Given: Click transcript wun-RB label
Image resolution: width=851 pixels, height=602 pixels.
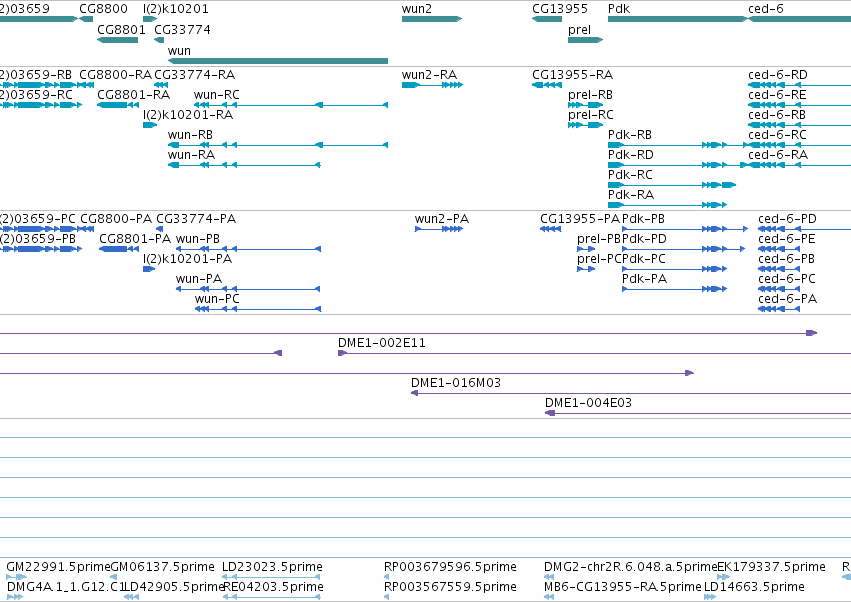Looking at the screenshot, I should click(190, 135).
